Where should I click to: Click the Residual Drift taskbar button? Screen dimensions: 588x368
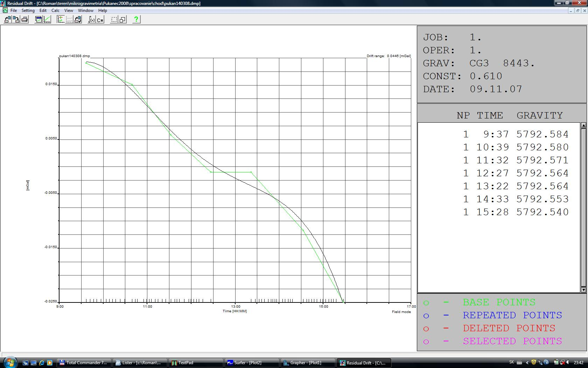coord(364,363)
